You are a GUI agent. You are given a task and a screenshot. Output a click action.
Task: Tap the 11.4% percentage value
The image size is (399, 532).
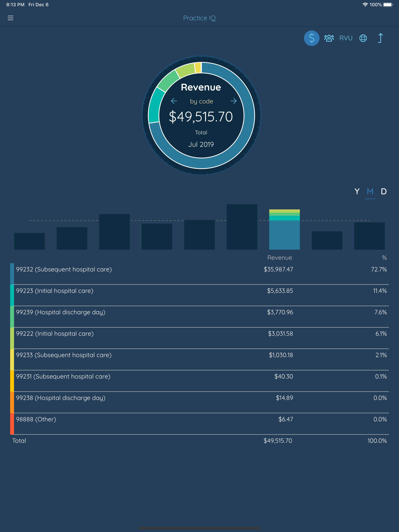pos(380,291)
